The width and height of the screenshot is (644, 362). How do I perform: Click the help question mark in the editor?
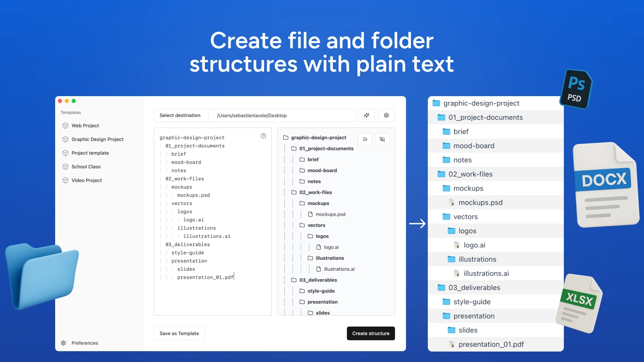tap(264, 136)
